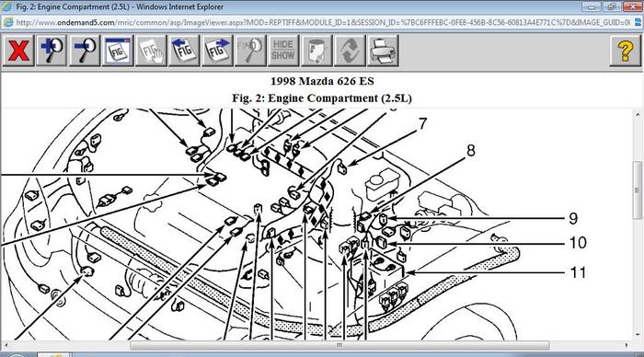The height and width of the screenshot is (357, 644).
Task: Click the "Fig. 2: Engine Compartment (2.5L)" caption
Action: click(322, 98)
